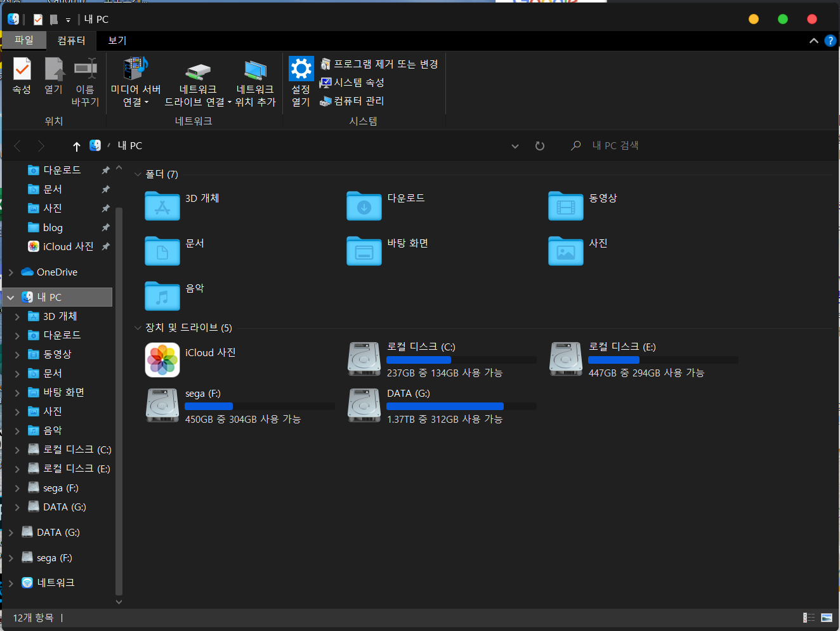Expand 네트워크 node in navigation tree
This screenshot has height=631, width=840.
point(11,583)
